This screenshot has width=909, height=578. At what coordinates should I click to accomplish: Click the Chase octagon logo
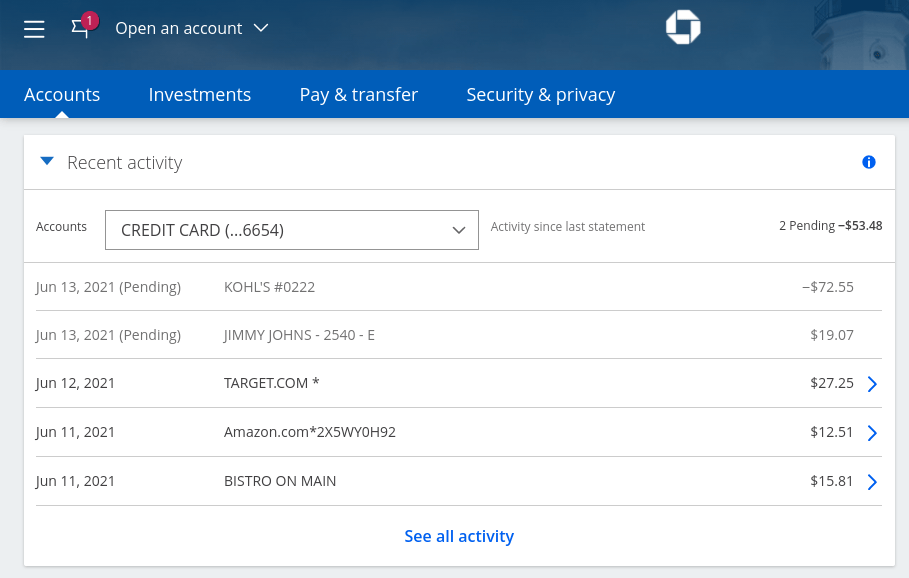(683, 28)
